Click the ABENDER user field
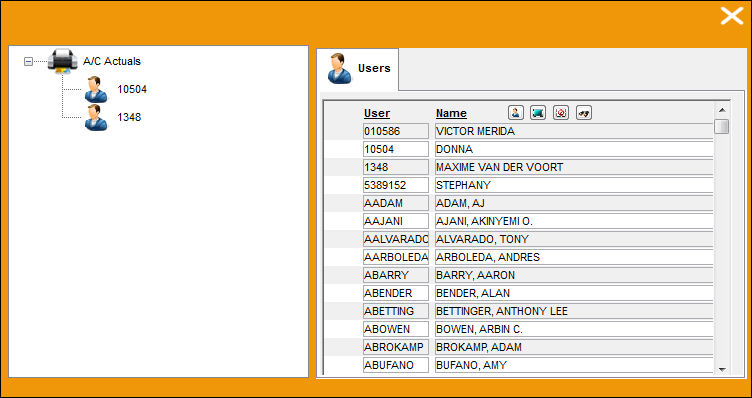Viewport: 752px width, 398px height. [x=396, y=293]
